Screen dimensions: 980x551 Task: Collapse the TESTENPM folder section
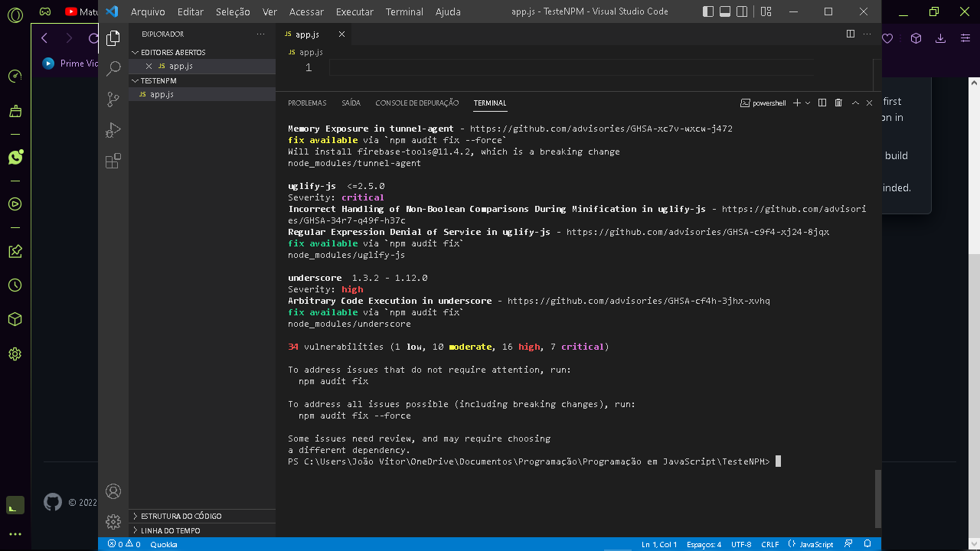coord(202,80)
